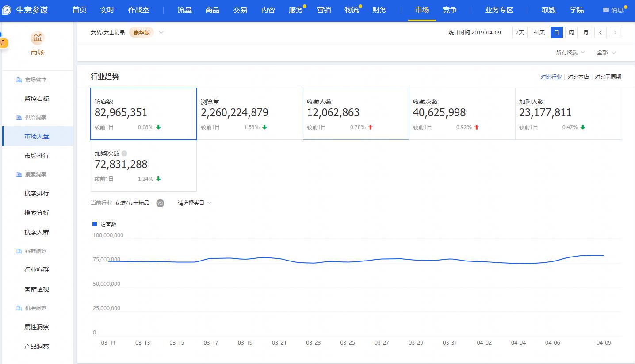Open the 业务专区 top menu

[499, 10]
